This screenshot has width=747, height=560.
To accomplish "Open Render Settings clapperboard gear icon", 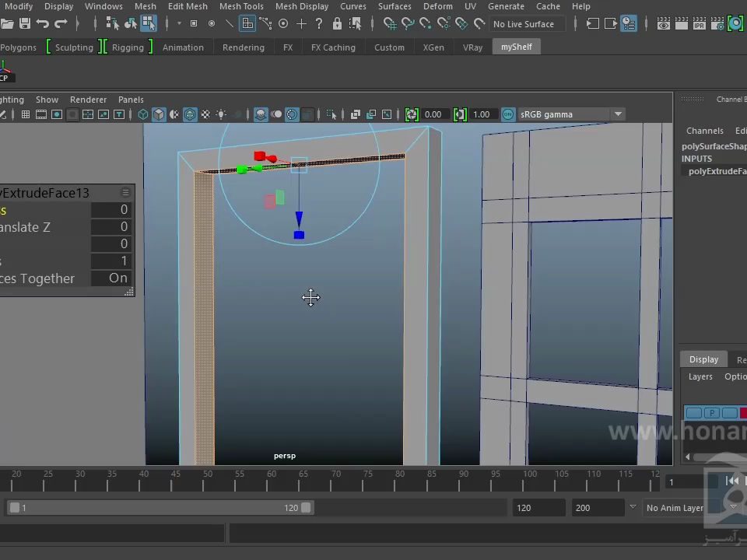I will (717, 23).
